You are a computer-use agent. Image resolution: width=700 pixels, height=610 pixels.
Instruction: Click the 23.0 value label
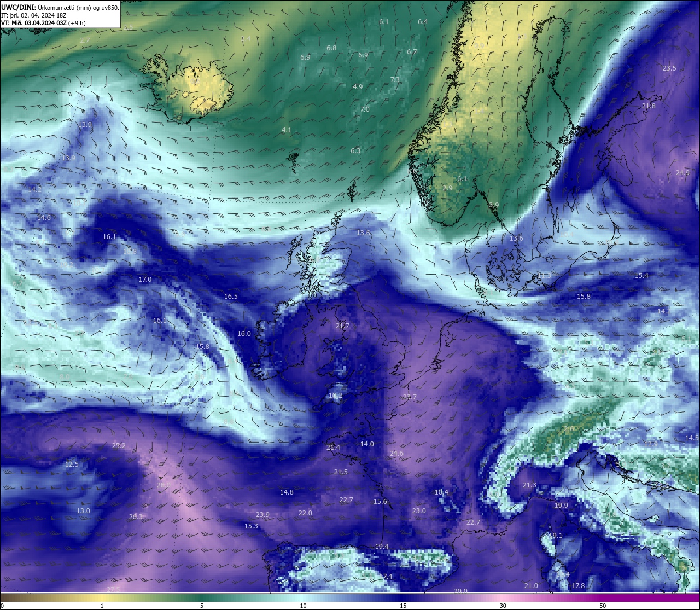419,511
